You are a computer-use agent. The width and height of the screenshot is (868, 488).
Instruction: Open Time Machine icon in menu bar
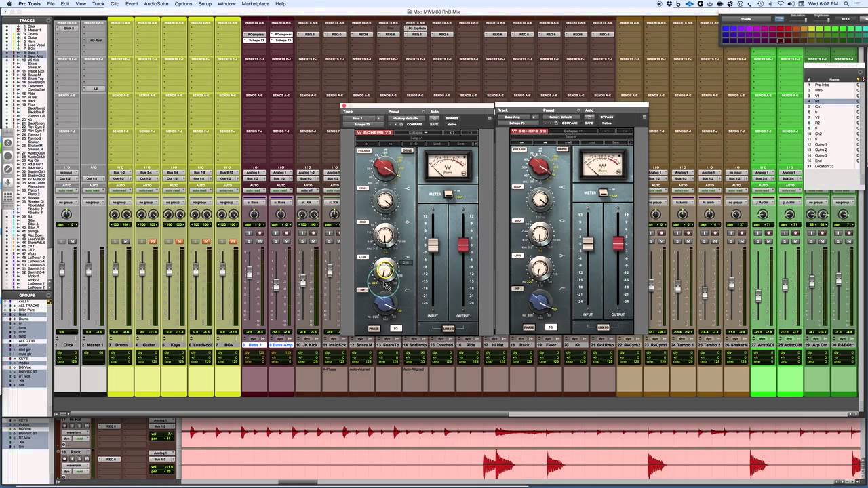[x=760, y=4]
